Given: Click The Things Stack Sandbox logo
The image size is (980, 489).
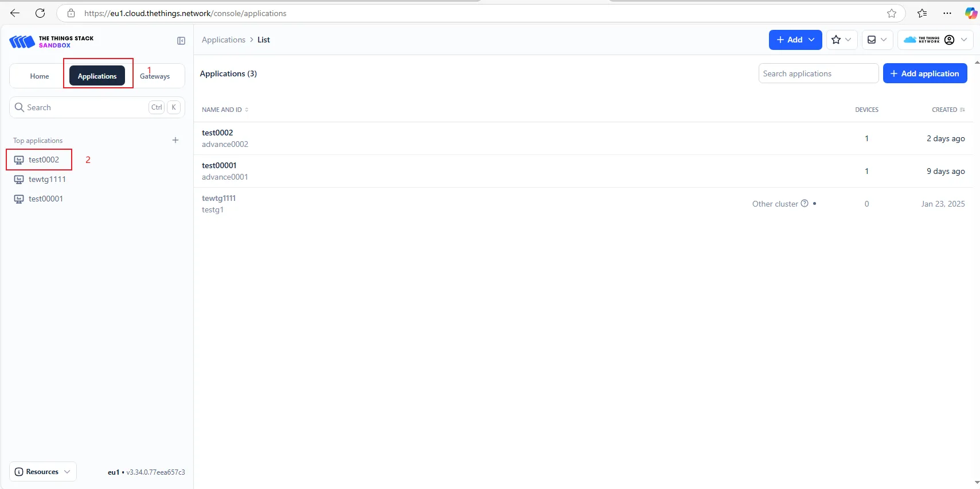Looking at the screenshot, I should tap(52, 41).
